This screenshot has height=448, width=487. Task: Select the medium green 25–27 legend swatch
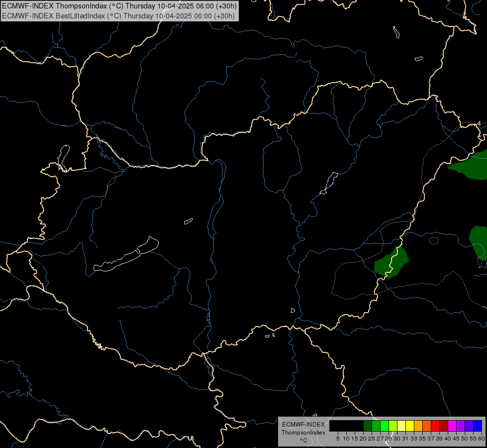[376, 426]
